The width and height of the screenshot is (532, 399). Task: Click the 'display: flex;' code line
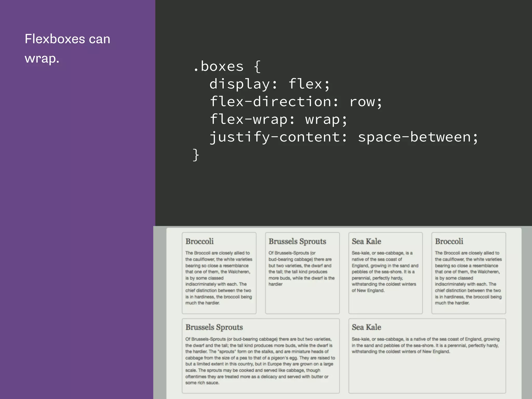click(270, 84)
